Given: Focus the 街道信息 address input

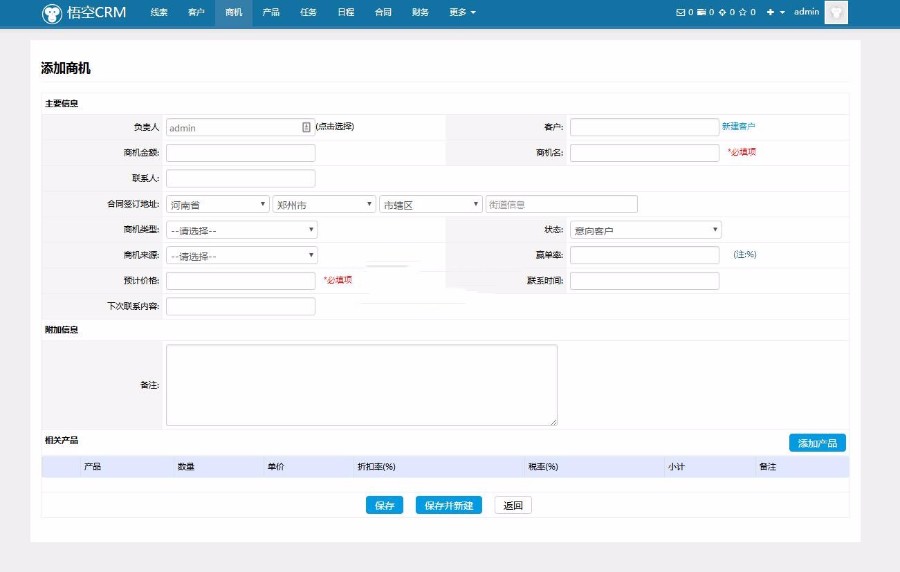Looking at the screenshot, I should coord(561,204).
